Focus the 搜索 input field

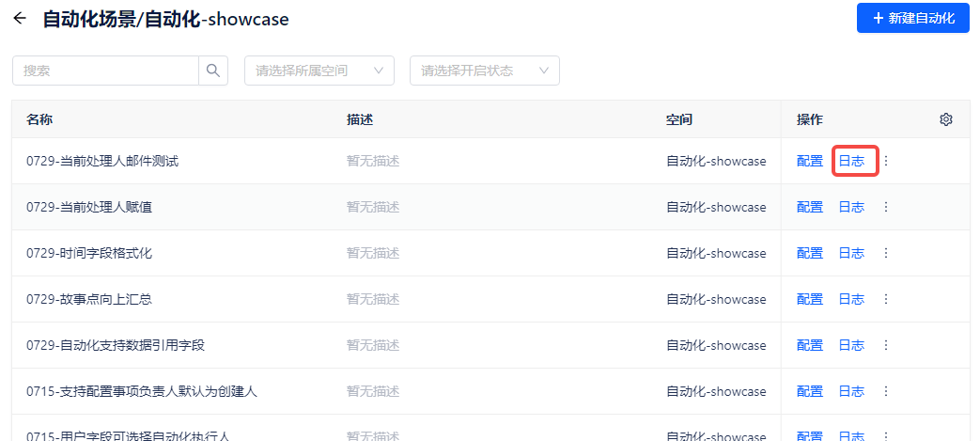pyautogui.click(x=106, y=71)
